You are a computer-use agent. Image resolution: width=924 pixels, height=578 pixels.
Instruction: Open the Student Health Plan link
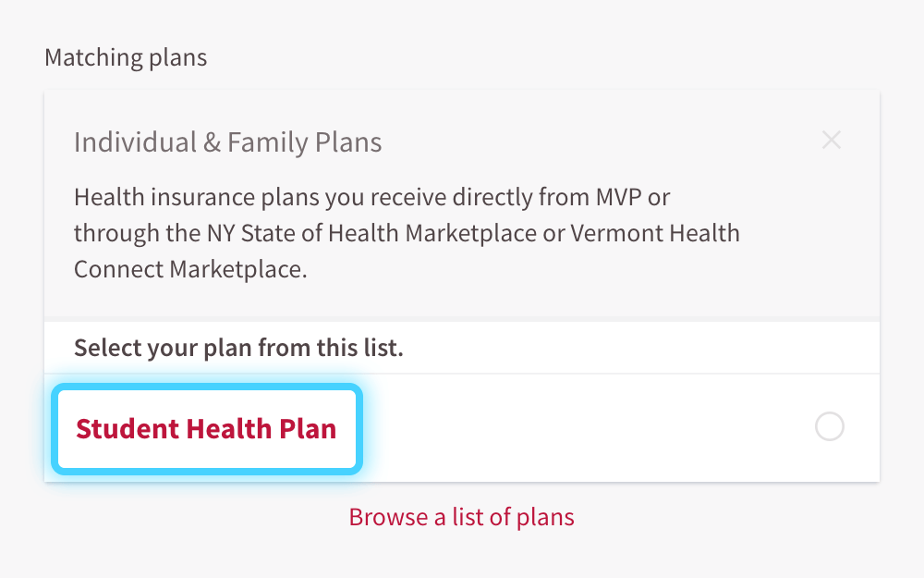click(206, 429)
